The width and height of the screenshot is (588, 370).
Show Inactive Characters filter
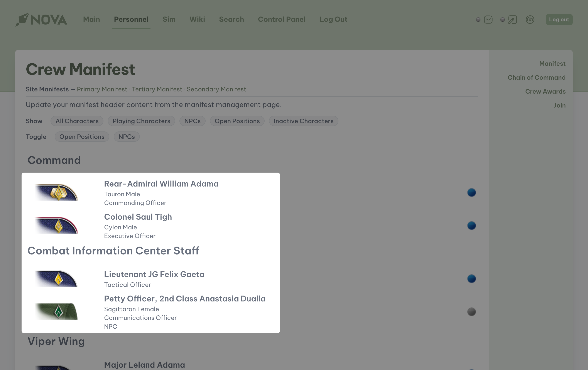pyautogui.click(x=303, y=121)
